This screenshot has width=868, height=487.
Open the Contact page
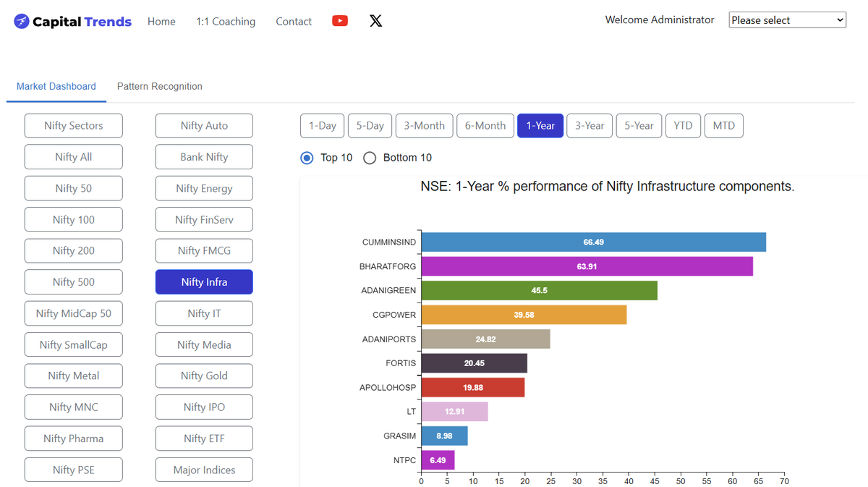point(294,22)
